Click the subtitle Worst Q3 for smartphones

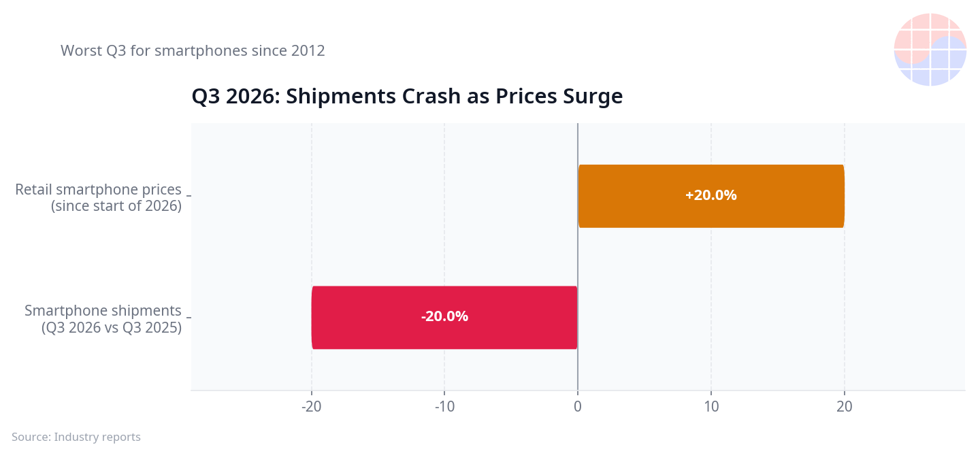(x=193, y=50)
